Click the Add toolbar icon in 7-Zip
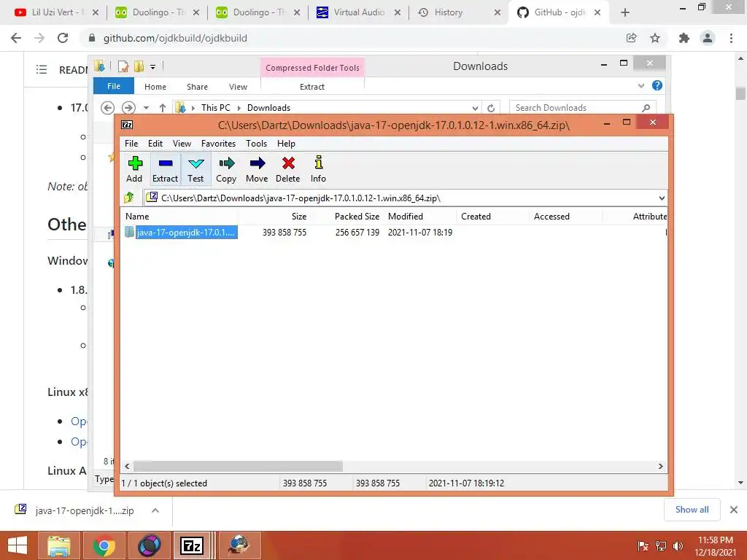Viewport: 747px width, 560px height. [134, 169]
